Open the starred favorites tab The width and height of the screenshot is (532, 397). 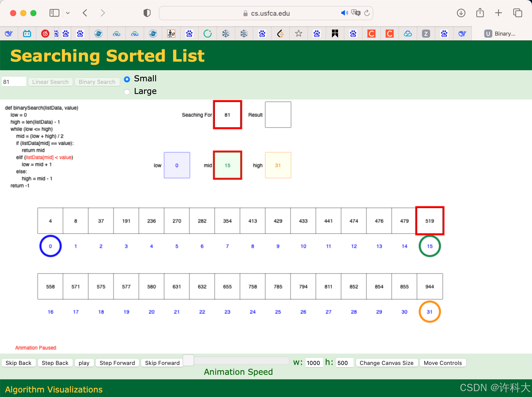point(299,34)
